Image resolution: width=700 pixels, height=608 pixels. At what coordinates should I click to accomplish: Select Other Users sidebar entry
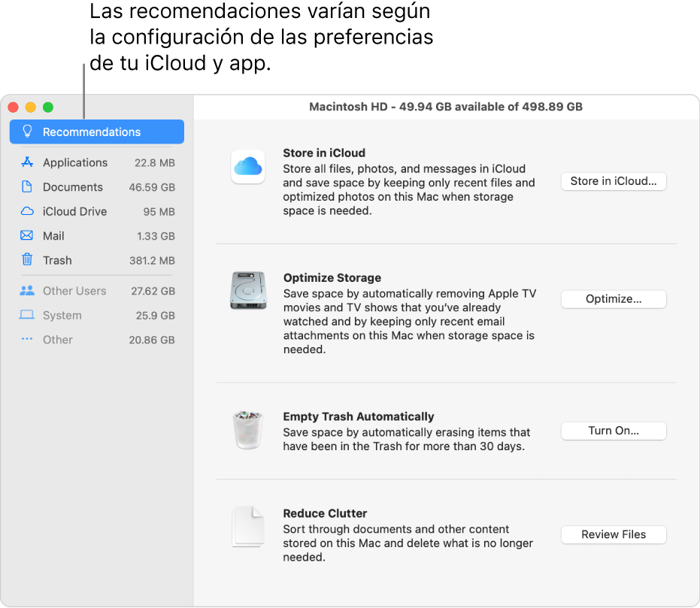point(97,291)
